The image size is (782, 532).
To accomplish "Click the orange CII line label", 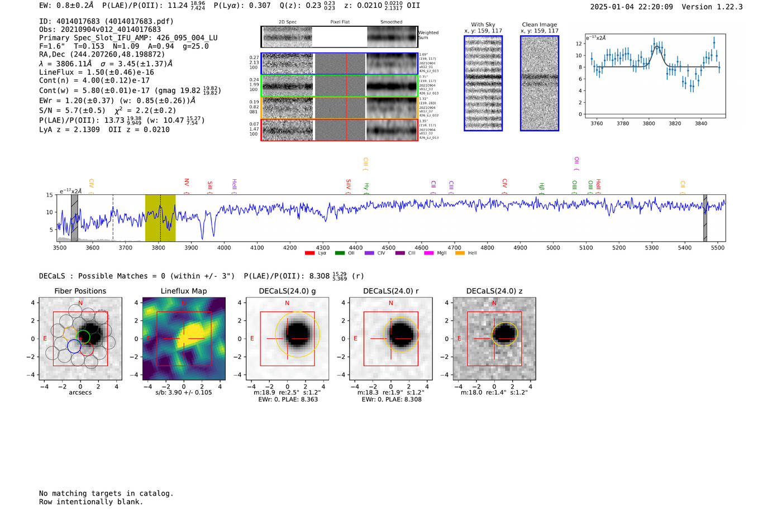I will coord(683,186).
